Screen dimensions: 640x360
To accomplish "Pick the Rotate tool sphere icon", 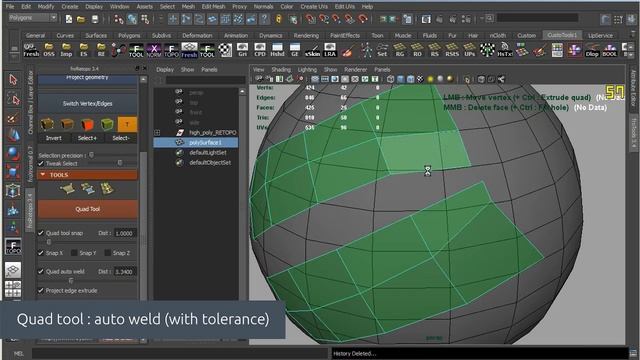I will [13, 153].
